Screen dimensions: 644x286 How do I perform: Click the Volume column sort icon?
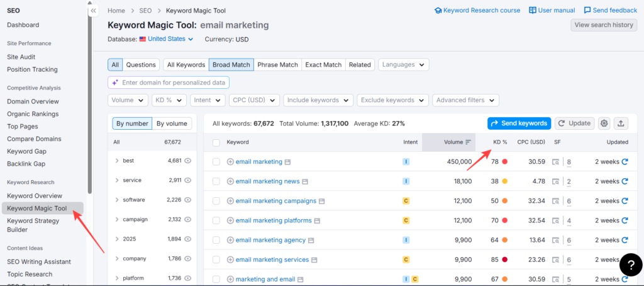click(468, 142)
